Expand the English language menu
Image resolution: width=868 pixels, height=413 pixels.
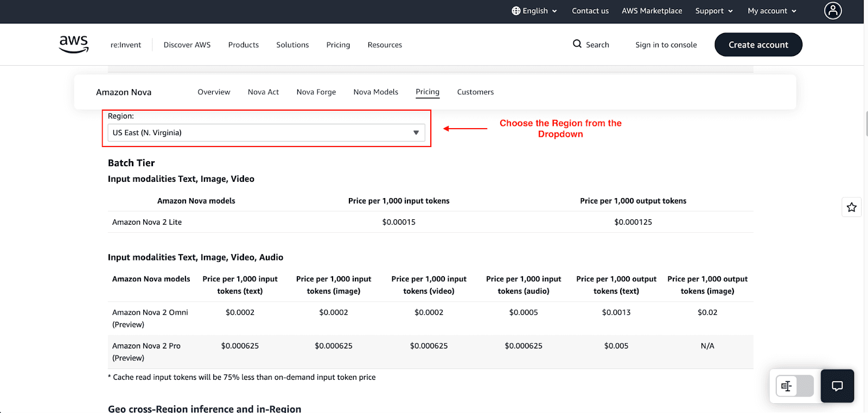[x=534, y=11]
